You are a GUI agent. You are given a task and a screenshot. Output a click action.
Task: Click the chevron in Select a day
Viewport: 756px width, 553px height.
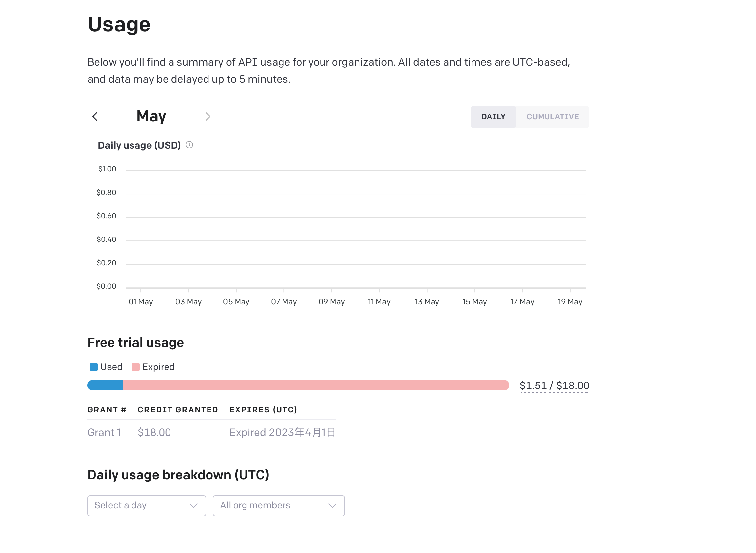coord(193,505)
